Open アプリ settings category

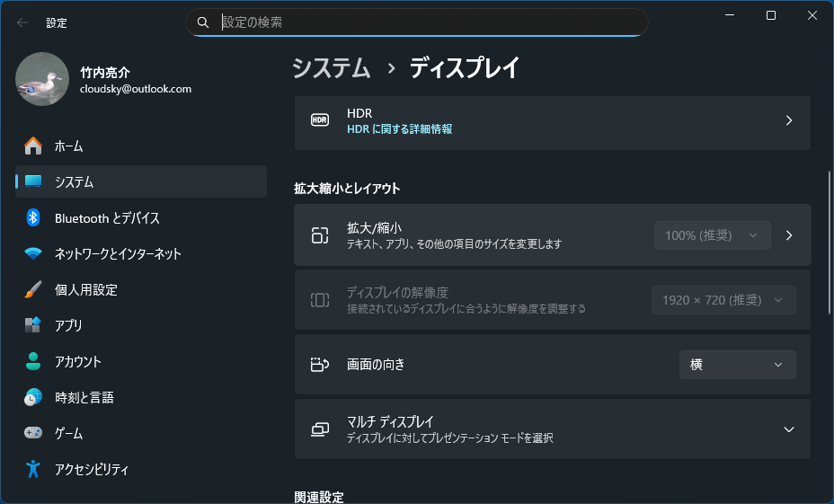(x=141, y=325)
